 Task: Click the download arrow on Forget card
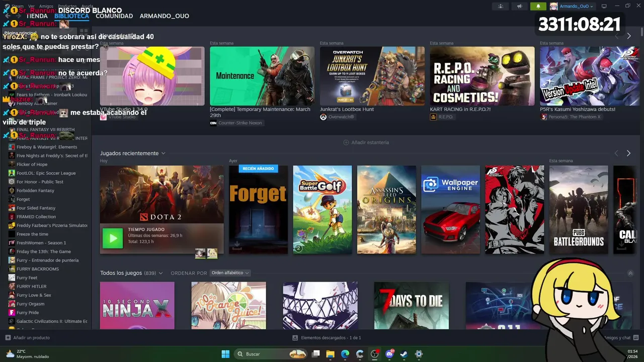(236, 245)
